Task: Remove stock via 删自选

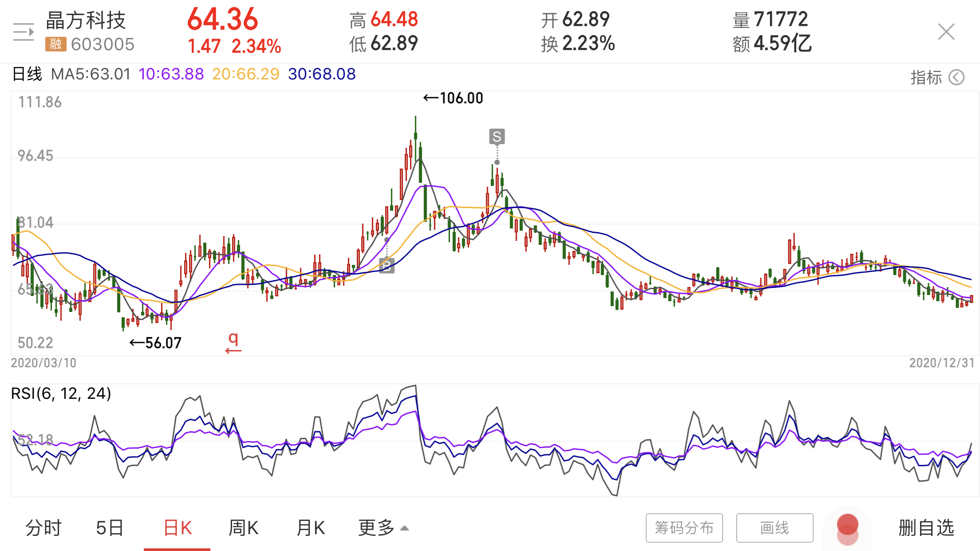Action: [926, 528]
